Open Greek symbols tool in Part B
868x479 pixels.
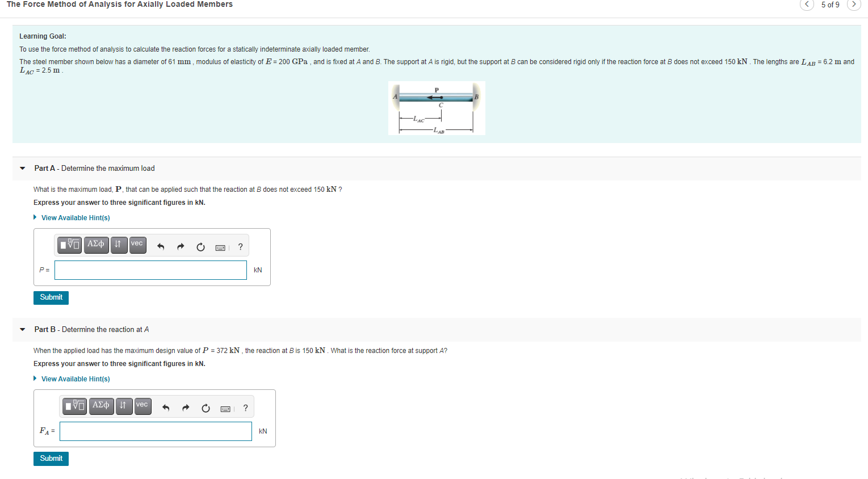tap(101, 406)
